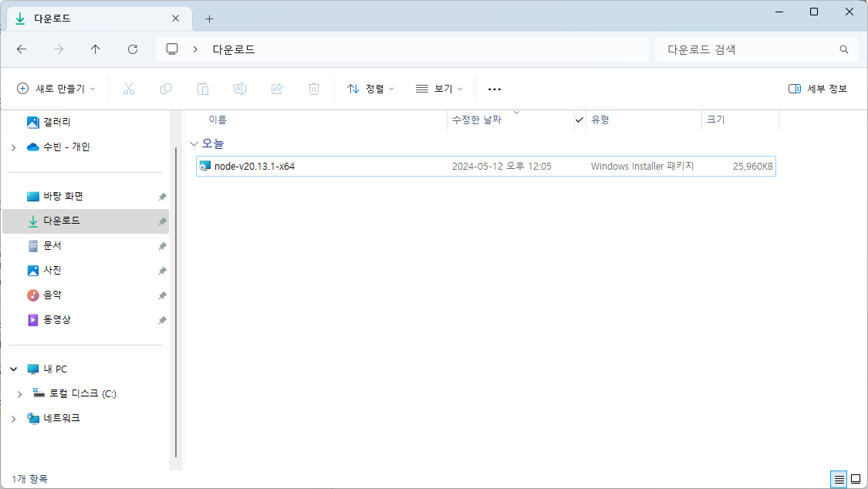Open the 보기 view dropdown
Viewport: 868px width, 489px height.
click(439, 89)
